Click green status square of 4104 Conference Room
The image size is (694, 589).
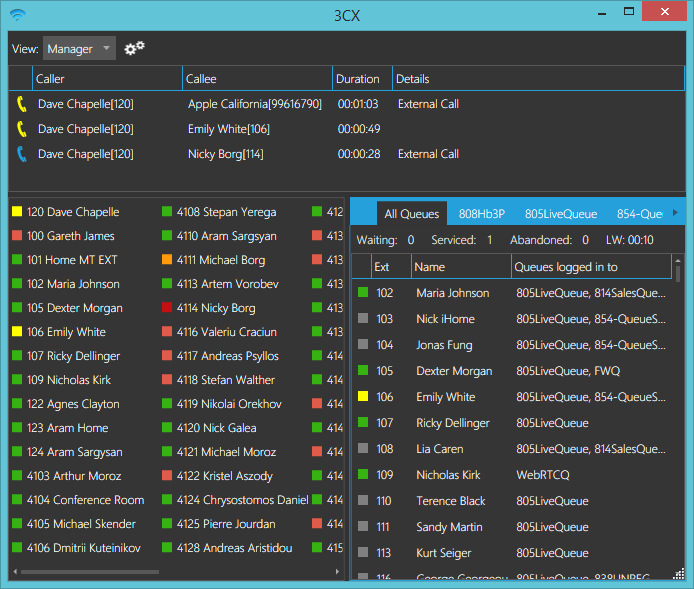17,499
